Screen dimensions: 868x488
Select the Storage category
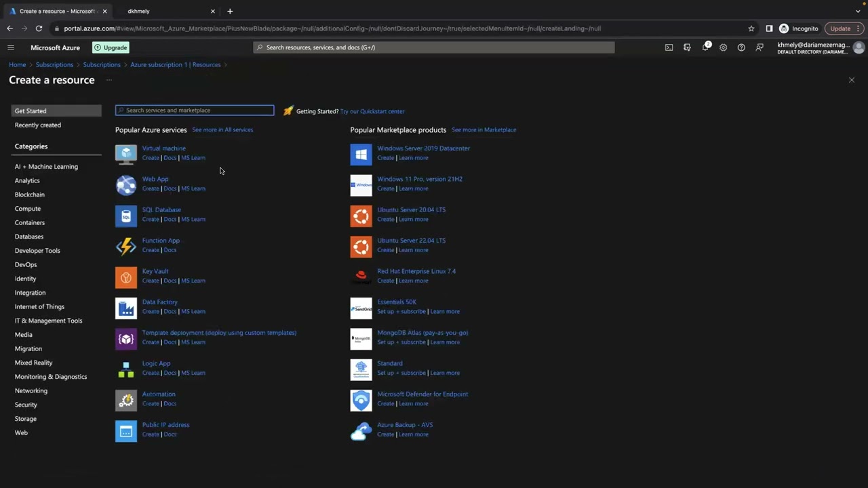point(26,418)
